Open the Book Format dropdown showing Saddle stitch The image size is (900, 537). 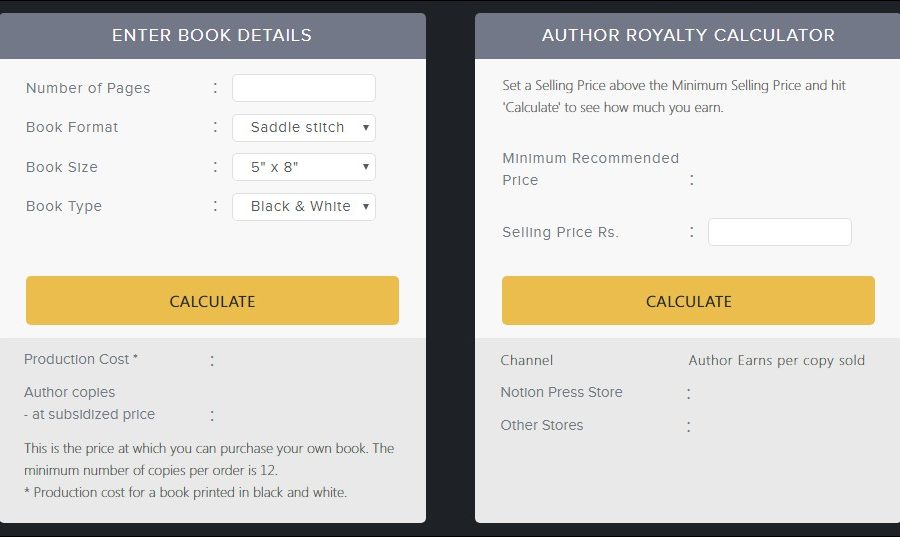[x=303, y=127]
